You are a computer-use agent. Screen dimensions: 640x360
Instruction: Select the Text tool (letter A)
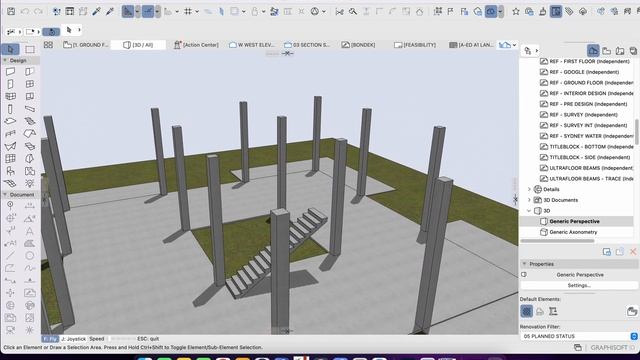30,231
